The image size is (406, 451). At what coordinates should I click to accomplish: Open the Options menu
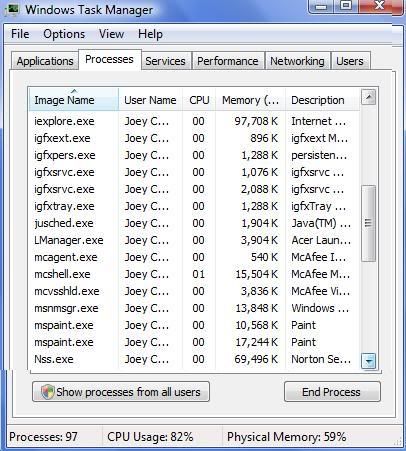pos(64,34)
